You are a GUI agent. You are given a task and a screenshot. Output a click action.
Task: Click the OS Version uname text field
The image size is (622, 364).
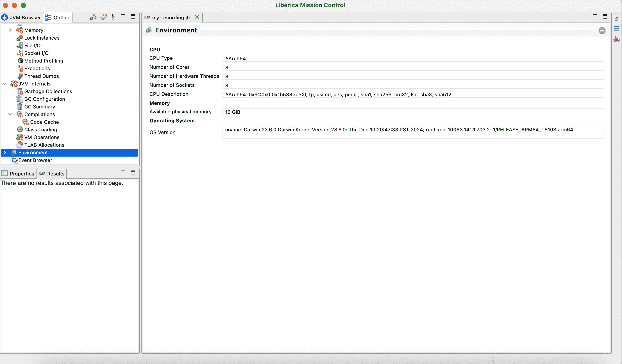[x=413, y=132]
